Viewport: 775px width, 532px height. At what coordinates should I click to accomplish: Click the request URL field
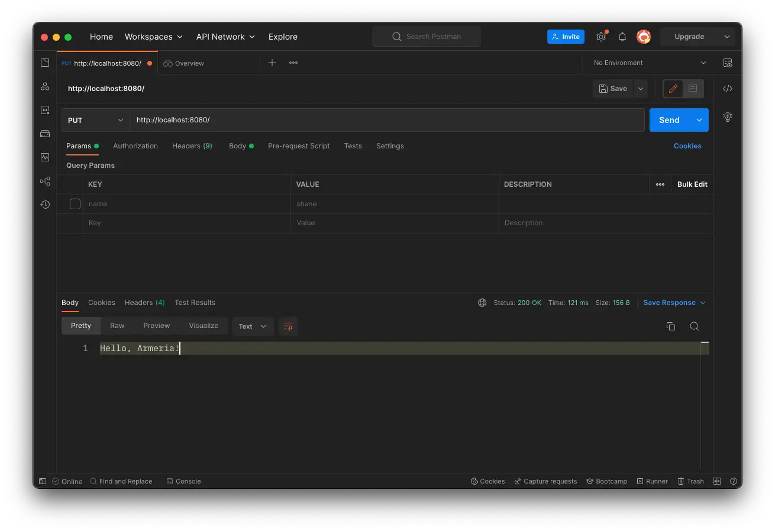click(387, 120)
